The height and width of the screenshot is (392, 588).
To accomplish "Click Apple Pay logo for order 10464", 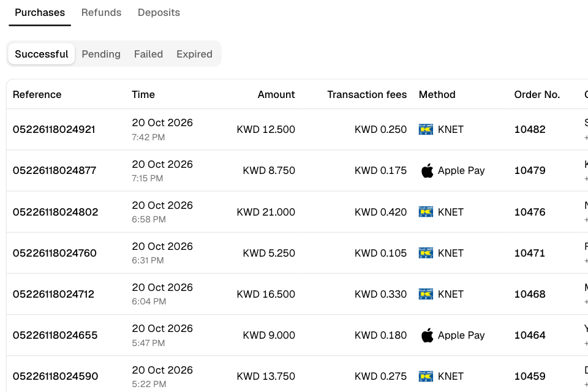I will click(x=427, y=336).
